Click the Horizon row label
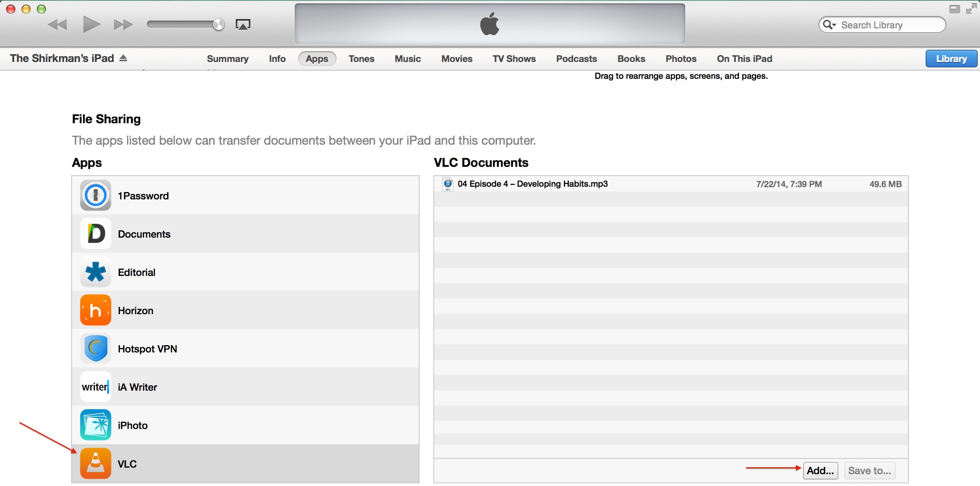 pyautogui.click(x=136, y=311)
